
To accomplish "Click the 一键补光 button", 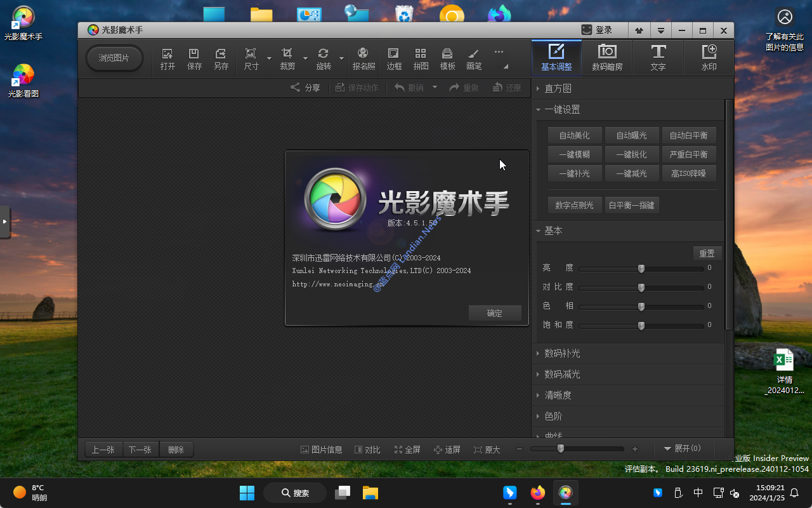I will pyautogui.click(x=574, y=173).
